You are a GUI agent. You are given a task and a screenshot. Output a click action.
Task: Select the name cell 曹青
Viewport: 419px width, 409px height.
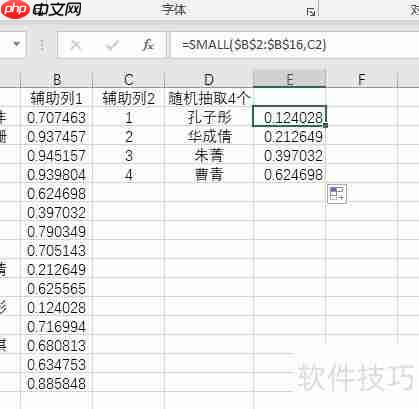[209, 174]
